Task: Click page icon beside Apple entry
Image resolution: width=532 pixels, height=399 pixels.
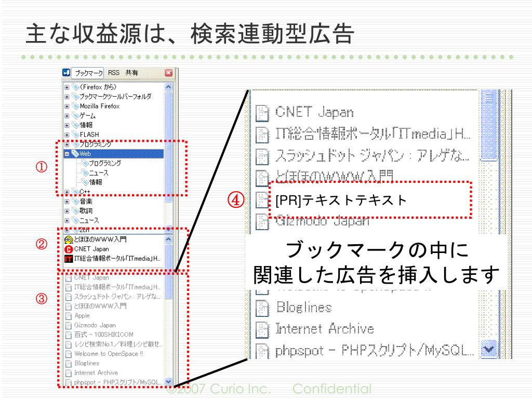Action: 69,316
